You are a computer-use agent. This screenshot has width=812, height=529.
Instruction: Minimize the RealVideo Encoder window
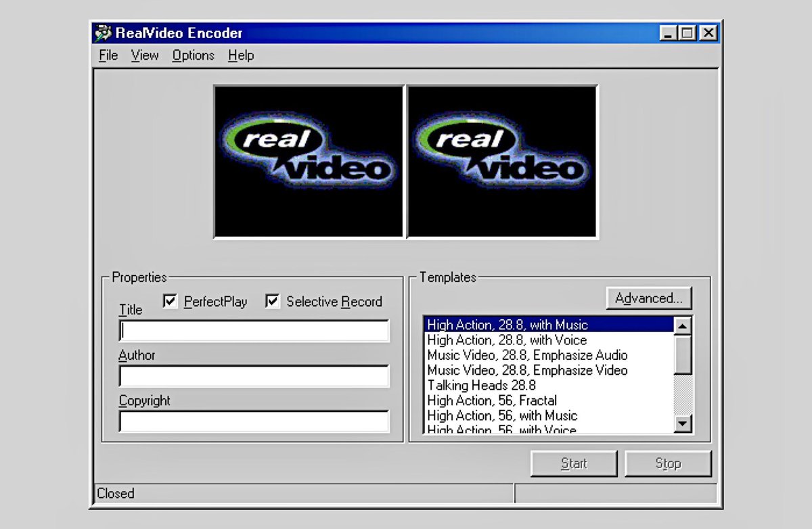point(668,32)
